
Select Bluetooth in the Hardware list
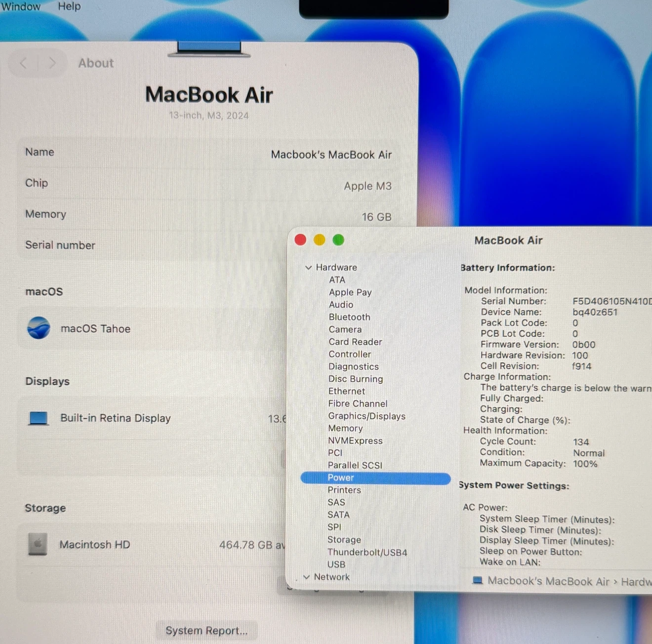[x=349, y=317]
